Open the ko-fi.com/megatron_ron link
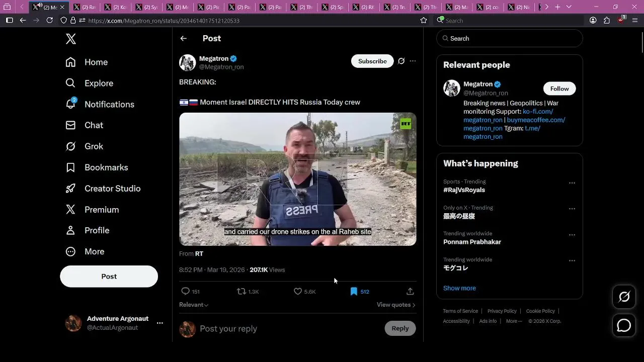The width and height of the screenshot is (644, 362). click(508, 116)
